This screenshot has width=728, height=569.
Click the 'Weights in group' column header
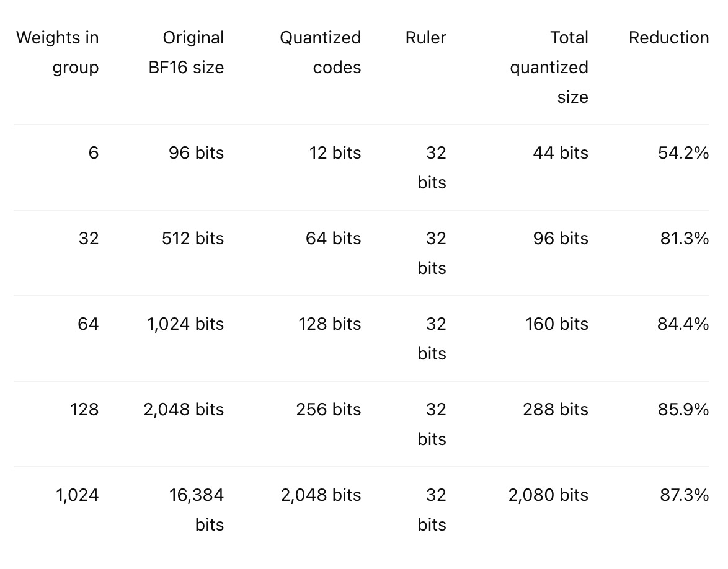point(58,53)
